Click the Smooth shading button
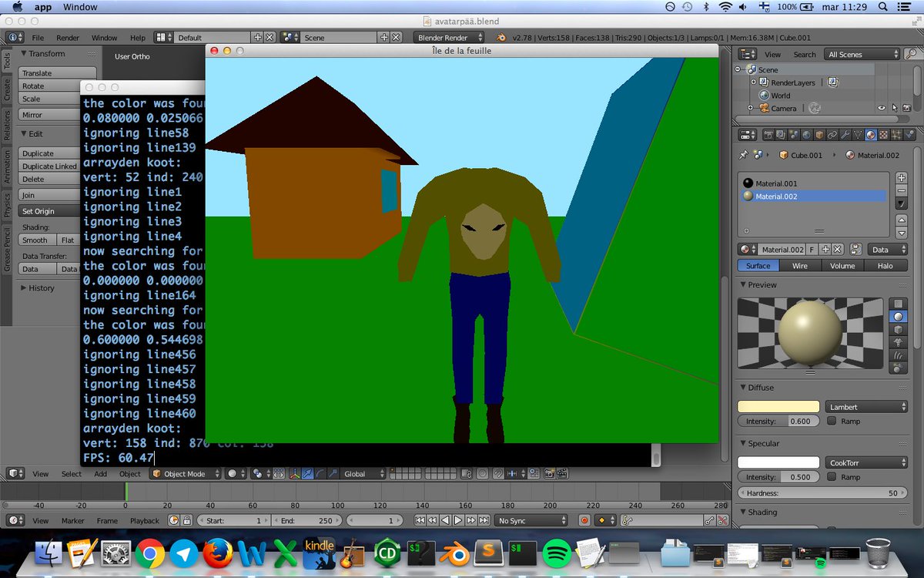The image size is (924, 578). click(x=38, y=240)
